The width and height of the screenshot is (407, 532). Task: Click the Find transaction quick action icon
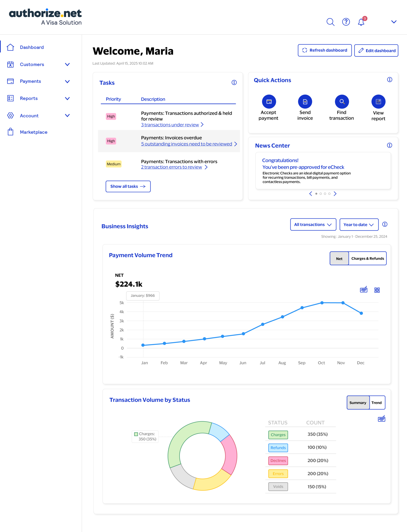tap(342, 101)
